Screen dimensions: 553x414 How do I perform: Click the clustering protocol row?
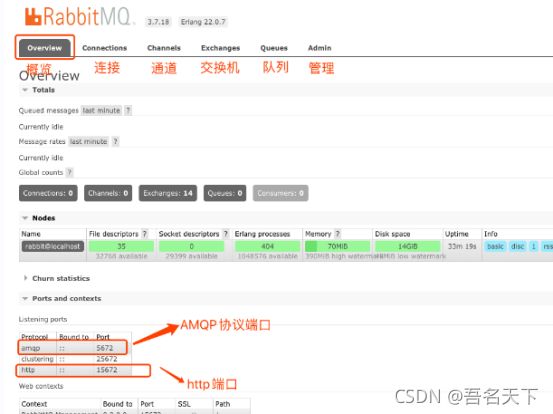tap(75, 359)
